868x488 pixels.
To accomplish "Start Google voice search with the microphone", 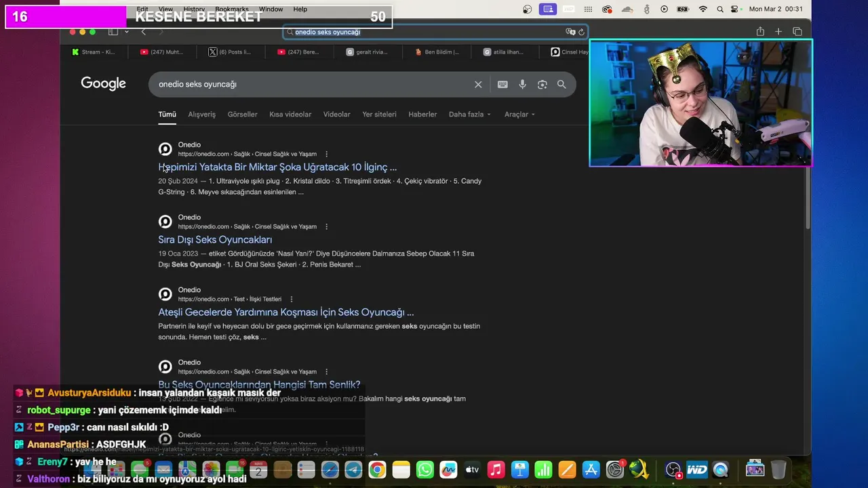I will tap(522, 85).
